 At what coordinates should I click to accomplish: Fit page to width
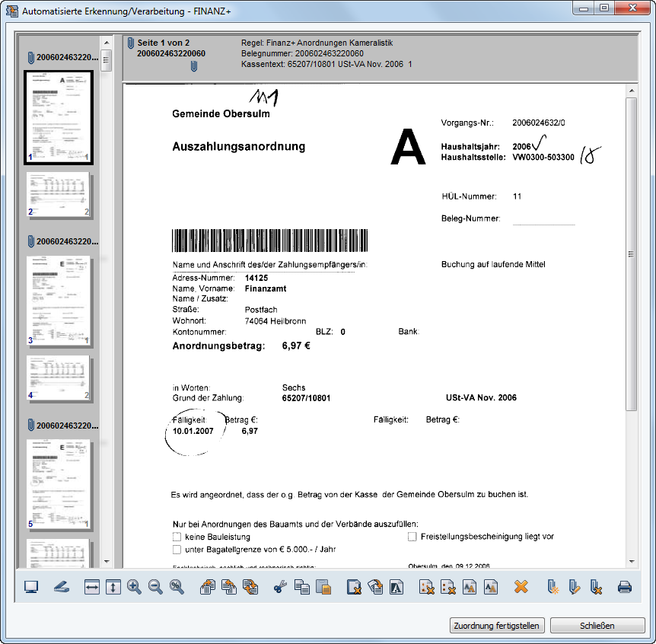pyautogui.click(x=92, y=588)
